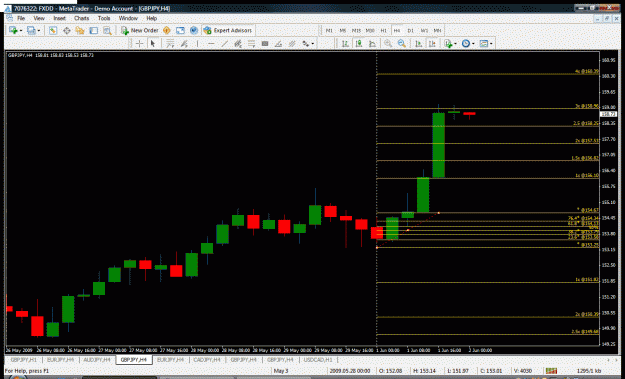Switch to the USDCAD,H1 chart tab
This screenshot has height=379, width=625.
click(x=318, y=360)
